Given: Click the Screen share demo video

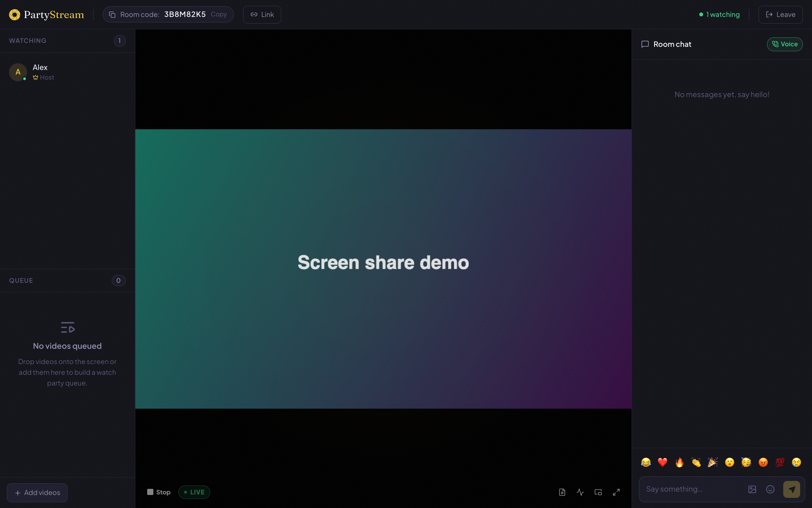Looking at the screenshot, I should coord(383,269).
